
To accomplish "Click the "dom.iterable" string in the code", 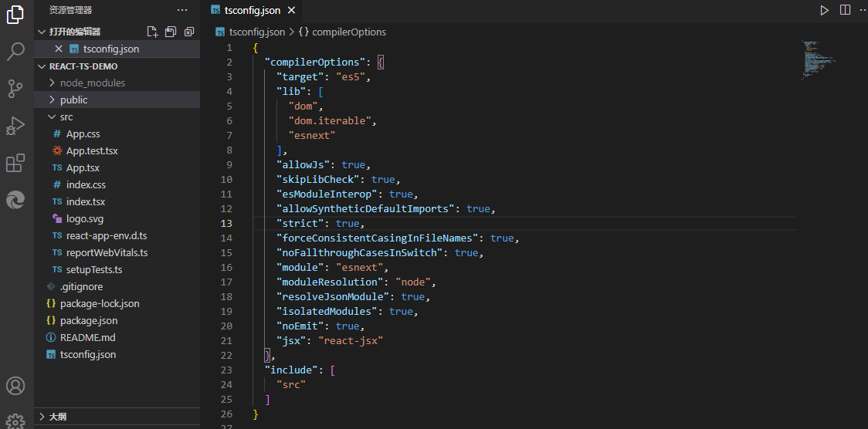I will coord(330,120).
